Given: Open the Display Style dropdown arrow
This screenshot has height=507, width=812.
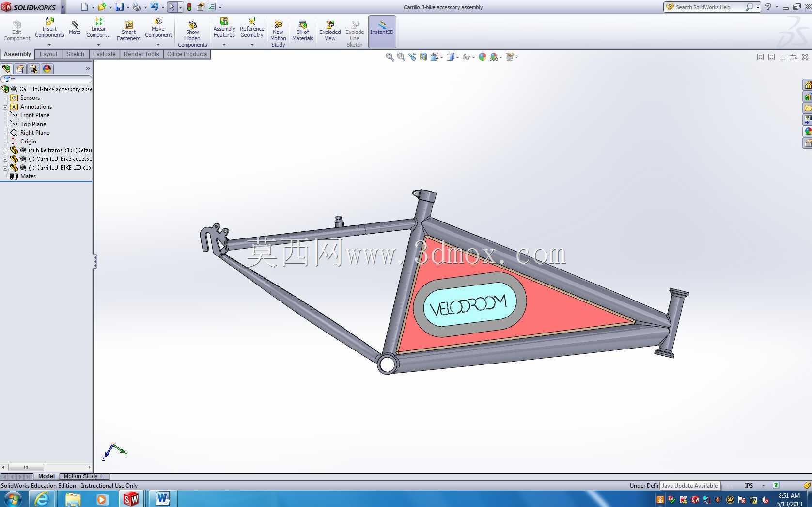Looking at the screenshot, I should coord(457,57).
